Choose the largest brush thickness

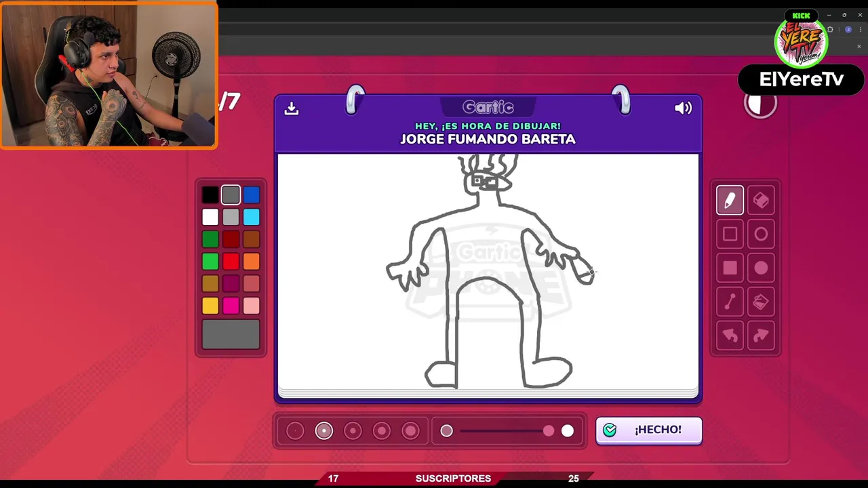click(x=411, y=431)
